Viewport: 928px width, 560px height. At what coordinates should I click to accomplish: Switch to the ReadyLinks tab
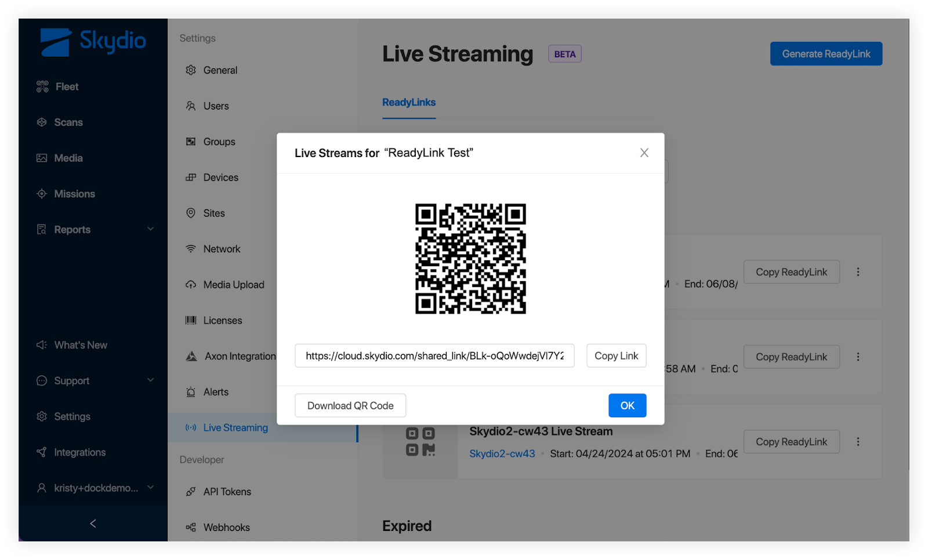click(408, 103)
